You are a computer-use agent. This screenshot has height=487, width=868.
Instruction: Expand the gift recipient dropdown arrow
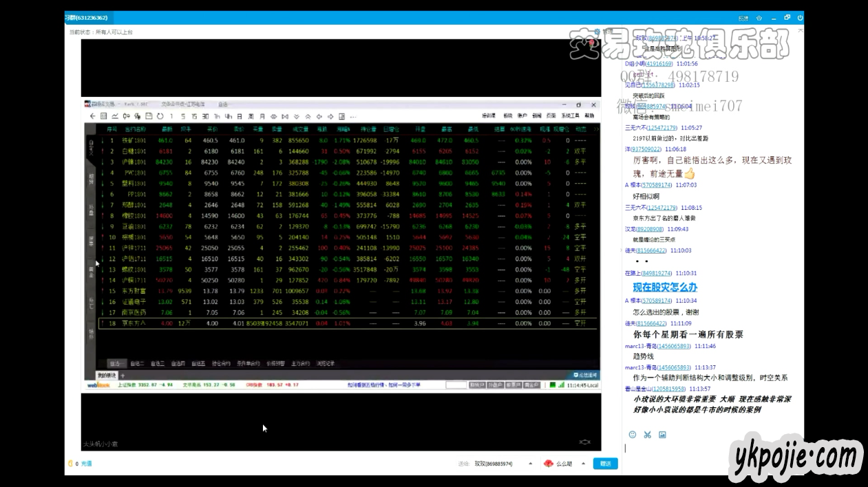point(530,464)
